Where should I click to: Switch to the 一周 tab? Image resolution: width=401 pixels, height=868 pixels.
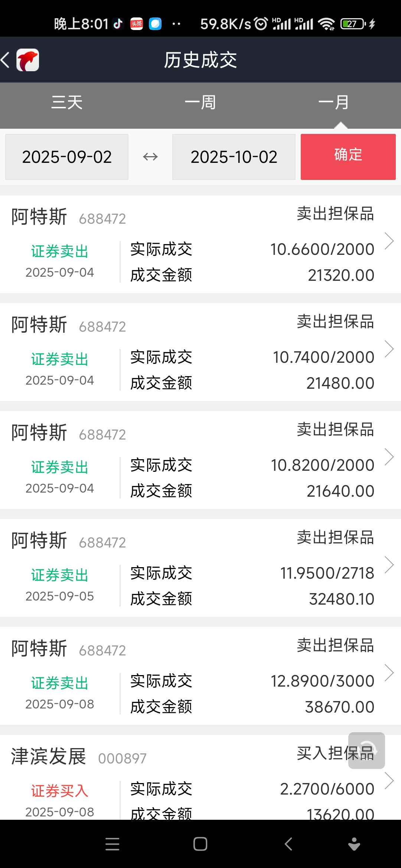(200, 103)
